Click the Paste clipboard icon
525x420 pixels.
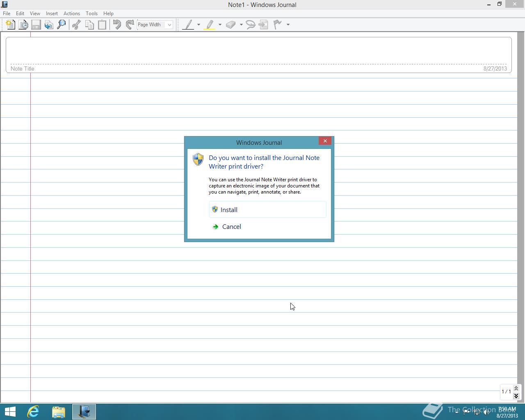click(x=102, y=25)
